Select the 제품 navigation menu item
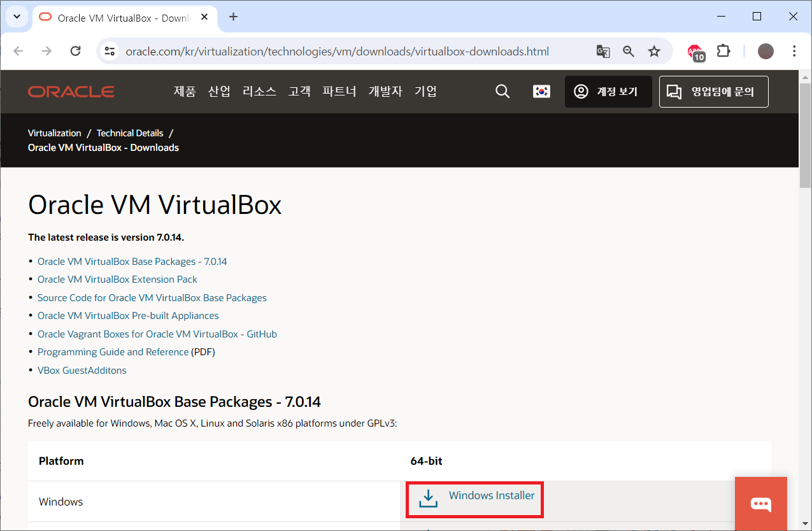Viewport: 812px width, 531px height. [x=185, y=91]
